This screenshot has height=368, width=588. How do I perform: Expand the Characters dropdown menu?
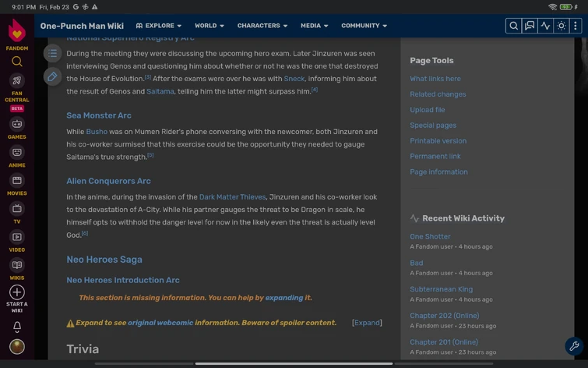pos(262,26)
